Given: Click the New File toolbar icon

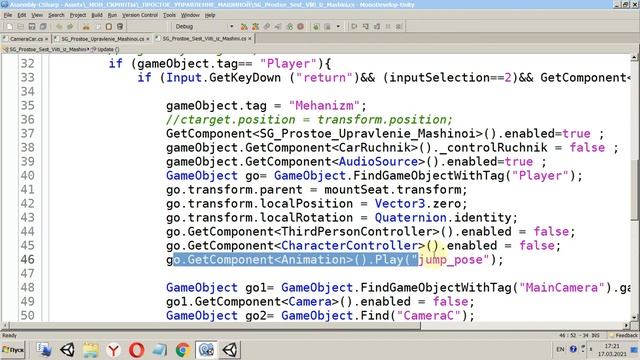Looking at the screenshot, I should pos(9,27).
